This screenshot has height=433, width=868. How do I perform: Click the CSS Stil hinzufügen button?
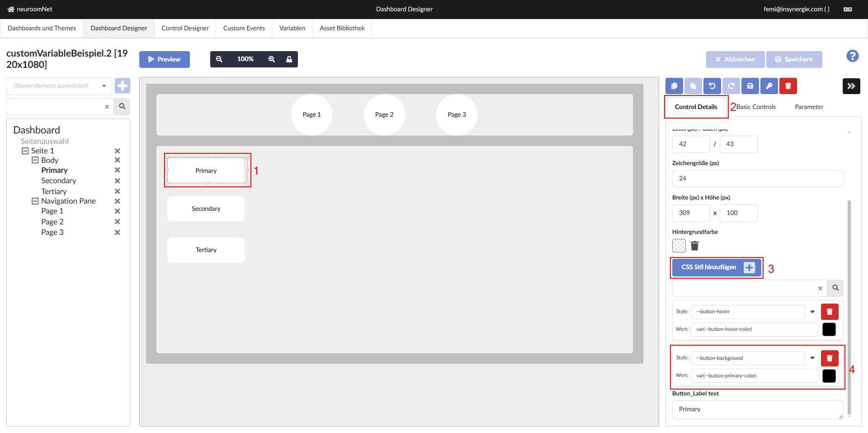(x=717, y=267)
